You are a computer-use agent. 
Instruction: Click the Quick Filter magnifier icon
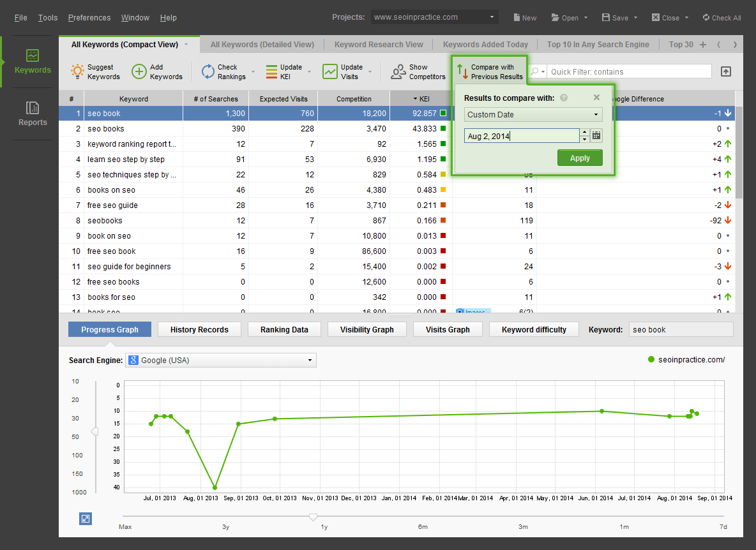534,71
